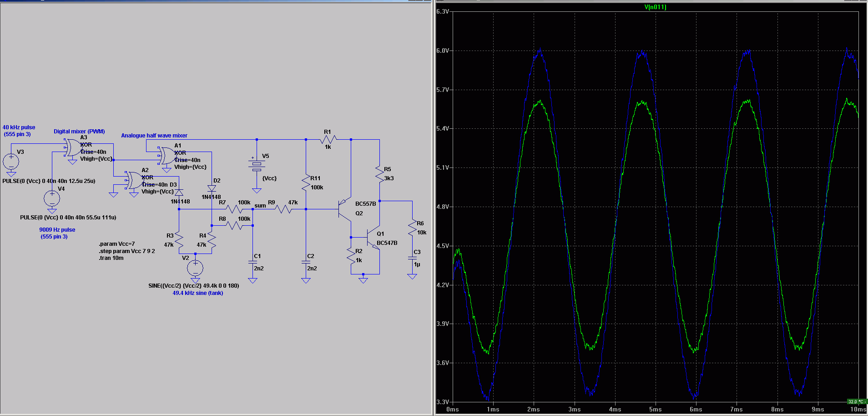Select the V2 sine source symbol
The height and width of the screenshot is (416, 868).
pos(195,268)
